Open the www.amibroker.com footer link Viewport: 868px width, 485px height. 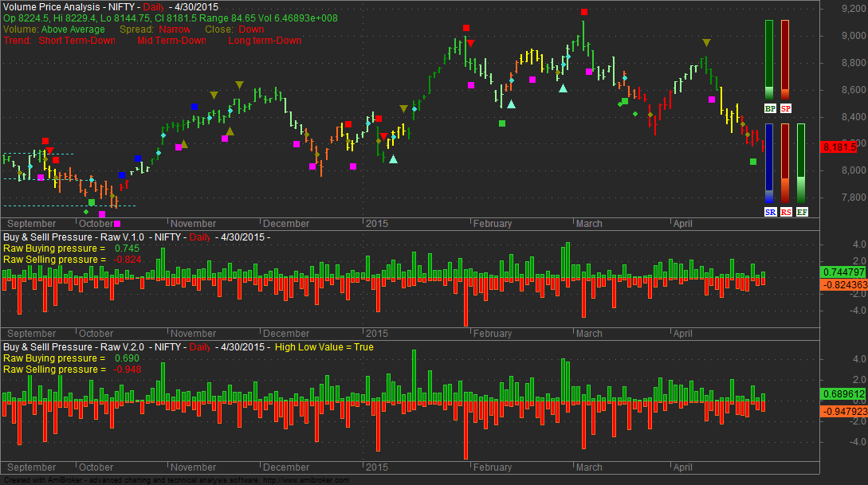(305, 480)
